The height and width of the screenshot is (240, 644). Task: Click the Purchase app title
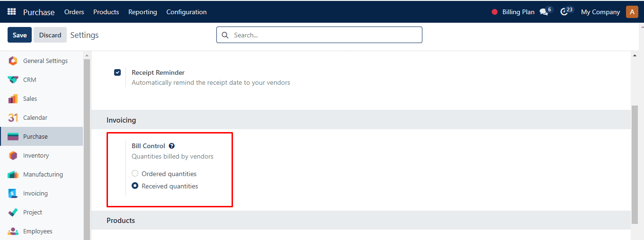point(39,12)
